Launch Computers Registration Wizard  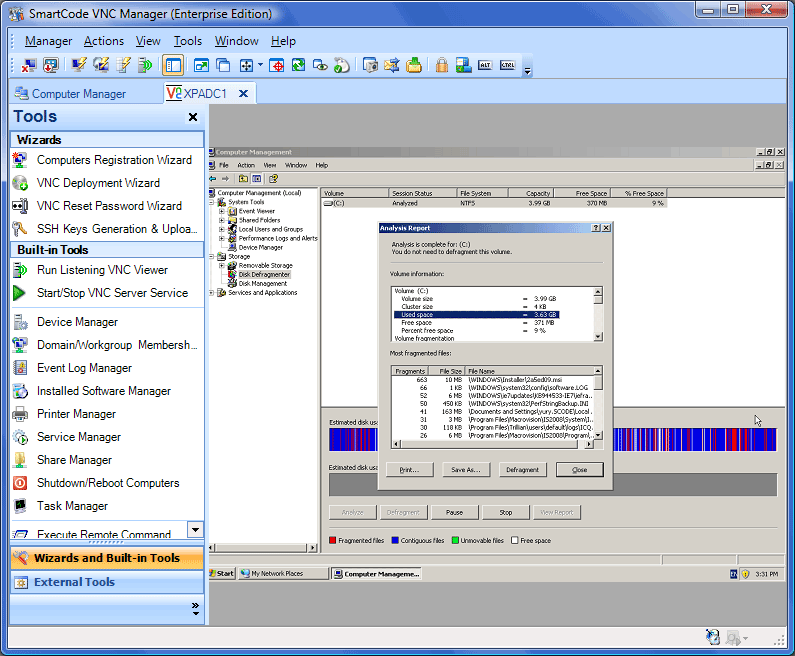click(107, 160)
